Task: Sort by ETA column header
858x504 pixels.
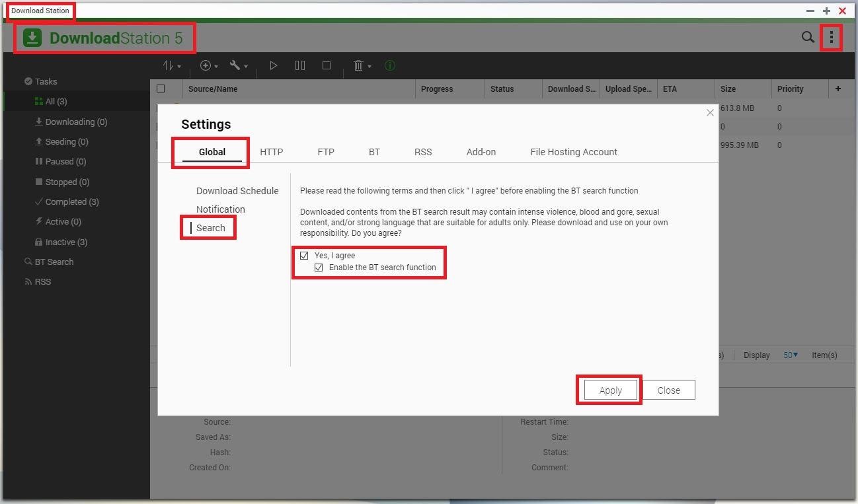Action: (670, 89)
